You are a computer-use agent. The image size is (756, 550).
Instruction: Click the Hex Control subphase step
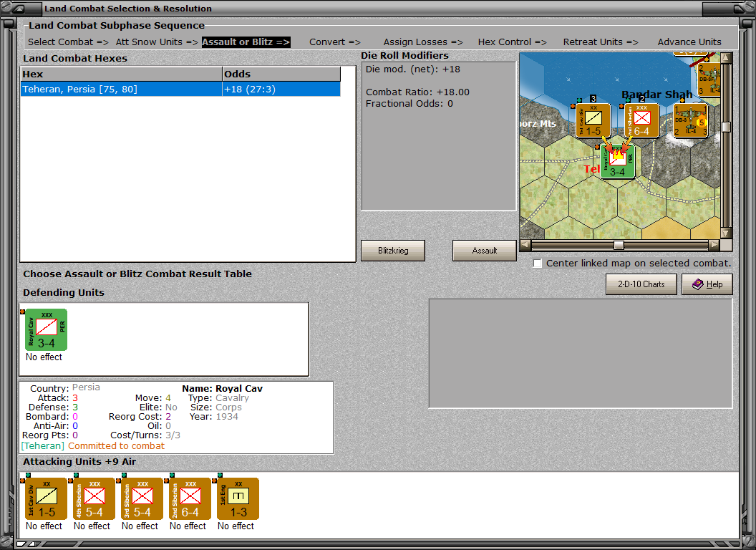coord(512,42)
